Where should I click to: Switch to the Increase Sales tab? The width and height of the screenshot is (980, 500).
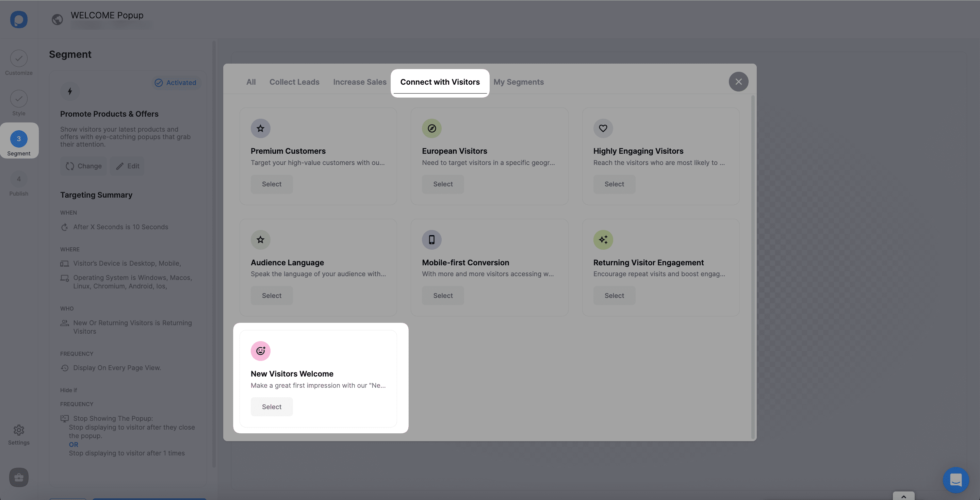click(360, 82)
